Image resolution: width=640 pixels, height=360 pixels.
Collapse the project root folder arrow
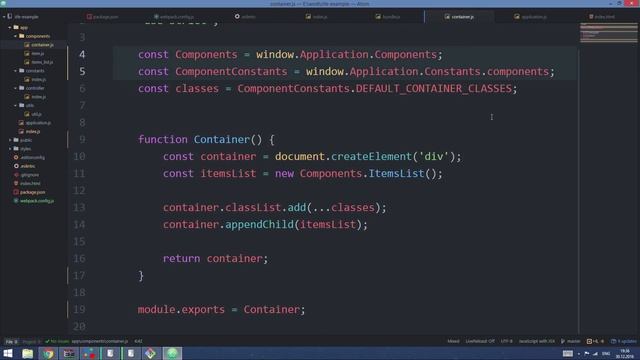tap(4, 17)
